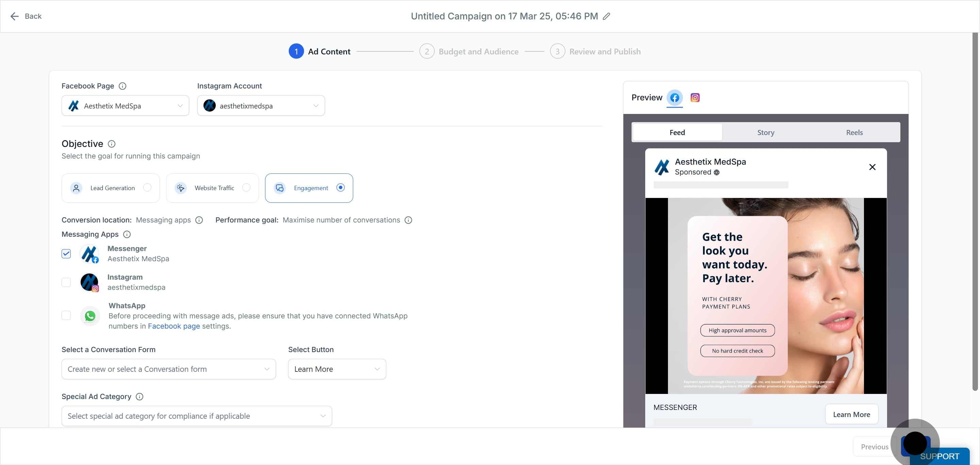Click the pencil icon to rename campaign
The image size is (980, 465).
pyautogui.click(x=606, y=16)
